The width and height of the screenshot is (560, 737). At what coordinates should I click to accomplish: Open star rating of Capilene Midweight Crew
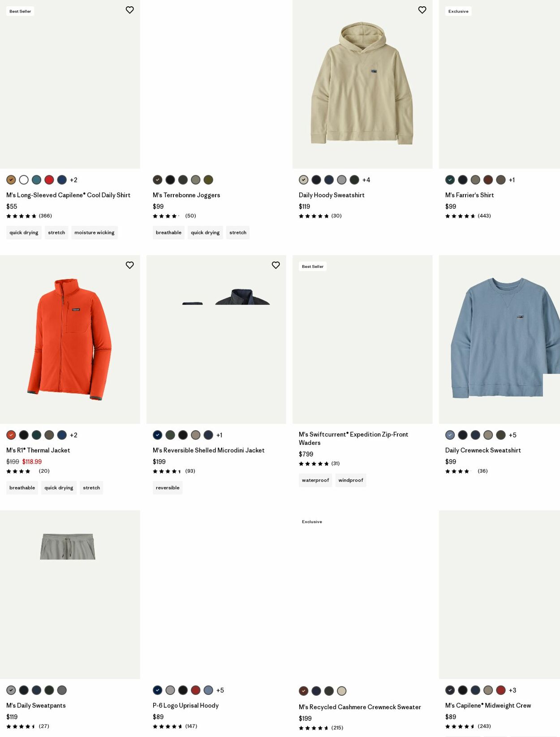tap(468, 726)
